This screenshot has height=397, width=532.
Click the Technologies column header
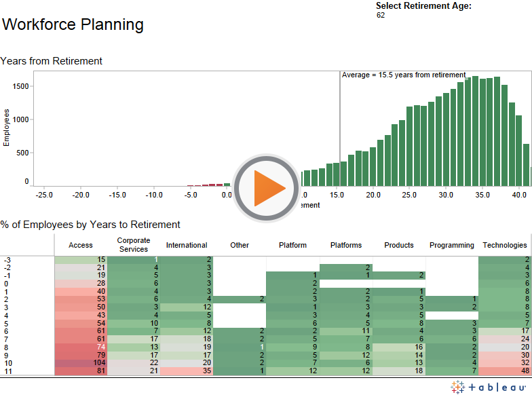tap(504, 245)
